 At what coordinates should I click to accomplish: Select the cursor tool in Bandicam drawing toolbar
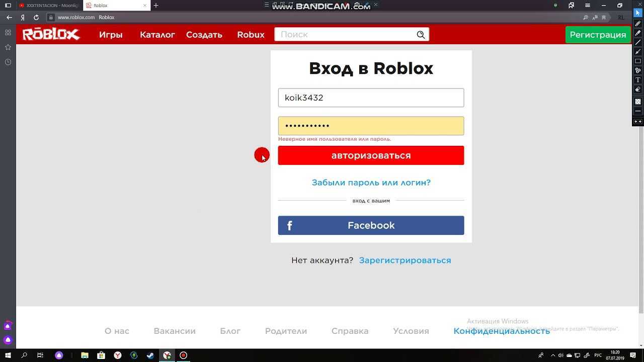(x=637, y=13)
